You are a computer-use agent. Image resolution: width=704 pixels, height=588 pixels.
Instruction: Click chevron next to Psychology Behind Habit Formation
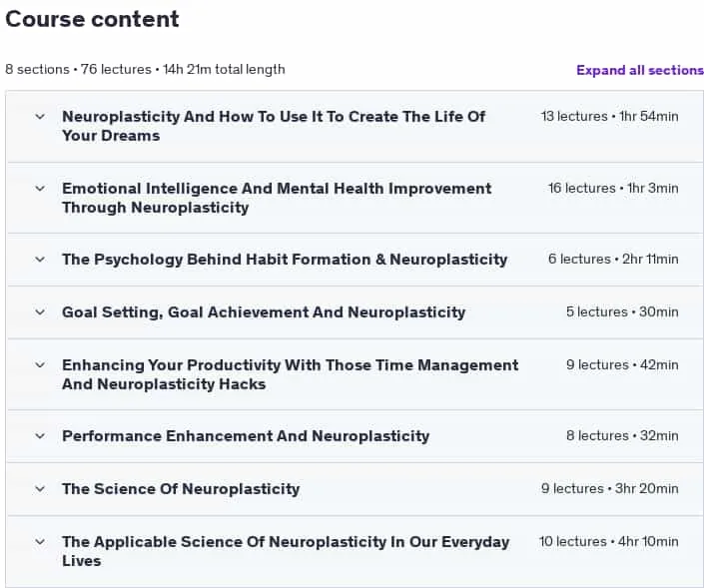click(x=40, y=260)
